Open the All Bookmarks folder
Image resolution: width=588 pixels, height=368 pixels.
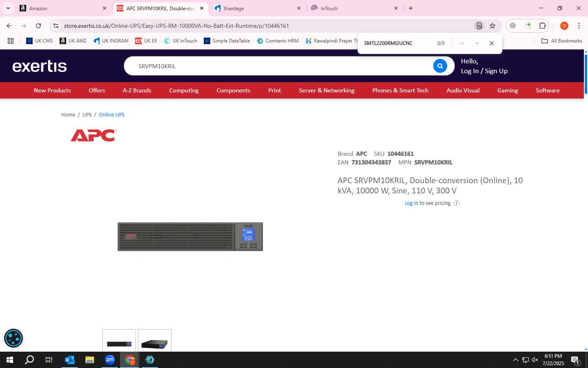[x=561, y=41]
